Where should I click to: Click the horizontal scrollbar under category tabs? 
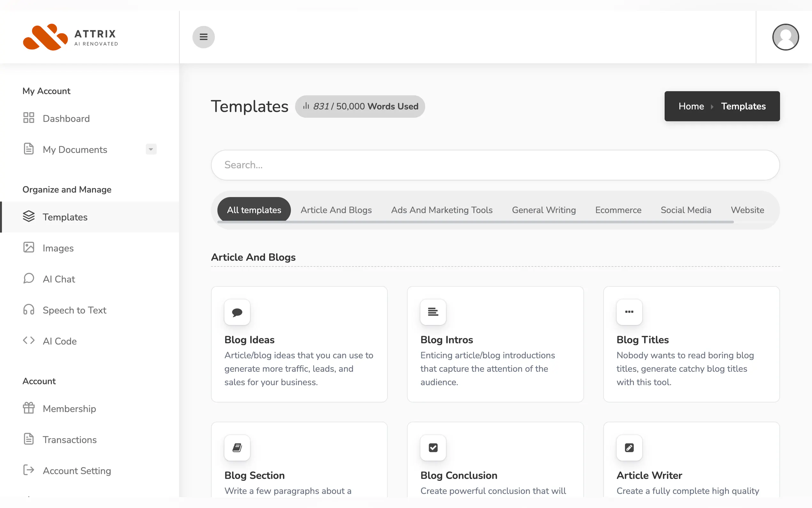pyautogui.click(x=475, y=222)
